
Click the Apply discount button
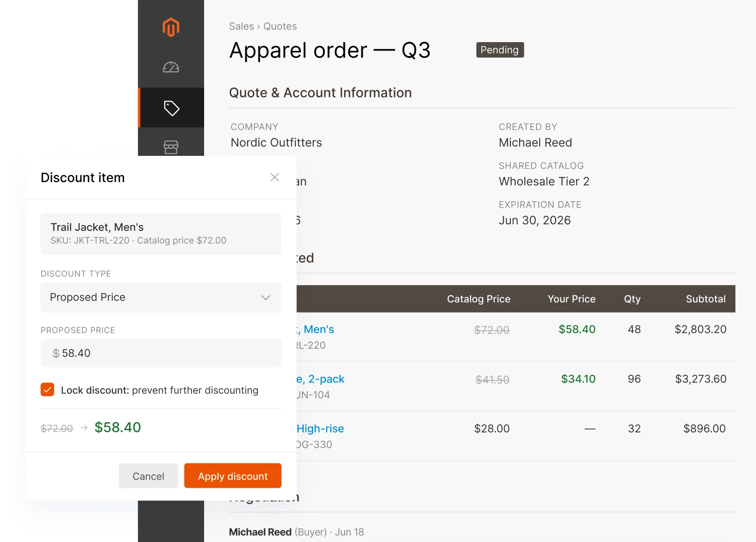click(233, 476)
